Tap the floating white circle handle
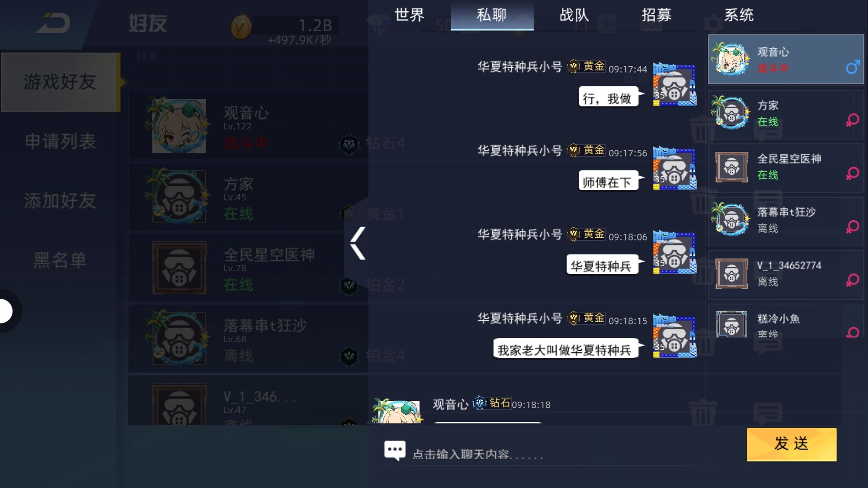 pos(5,311)
